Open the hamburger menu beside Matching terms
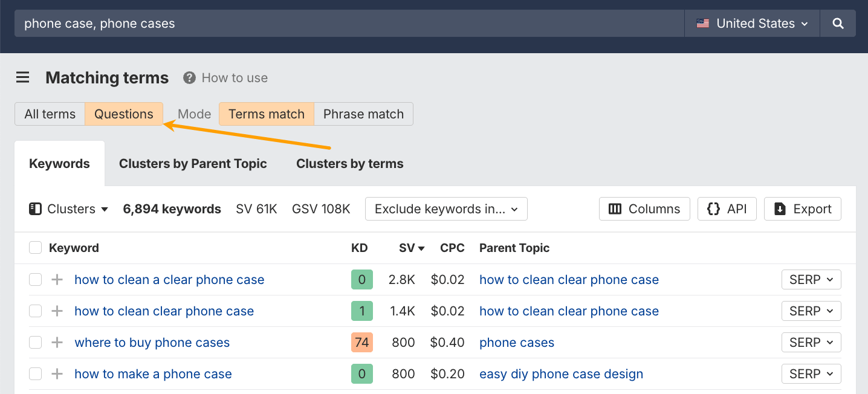The width and height of the screenshot is (868, 394). (x=22, y=77)
